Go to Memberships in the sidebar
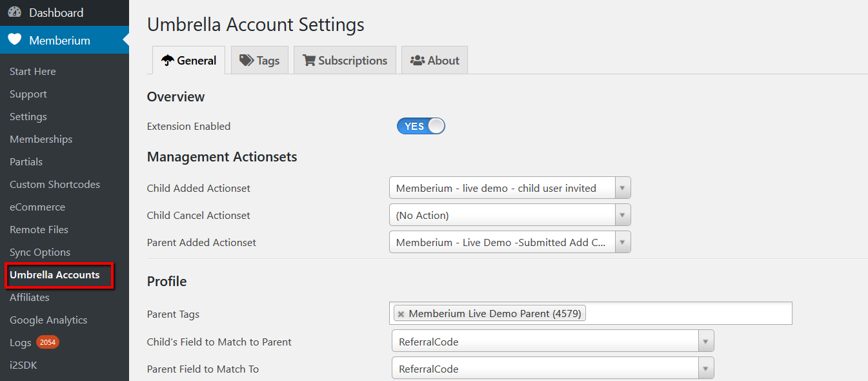Viewport: 868px width, 381px height. coord(41,139)
